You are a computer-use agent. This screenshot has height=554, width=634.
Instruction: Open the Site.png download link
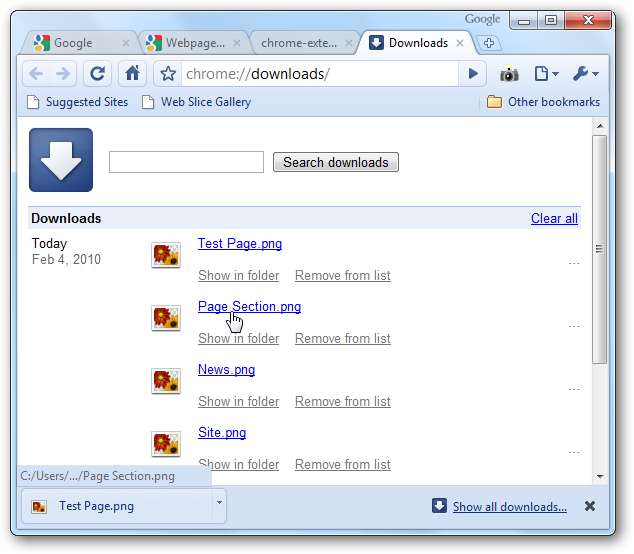(x=222, y=433)
